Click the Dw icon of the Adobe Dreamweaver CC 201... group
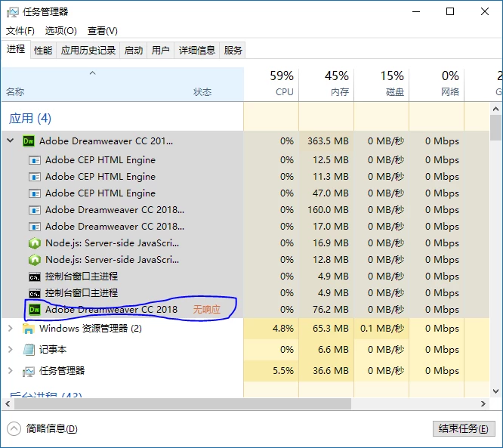Image resolution: width=503 pixels, height=448 pixels. point(29,141)
